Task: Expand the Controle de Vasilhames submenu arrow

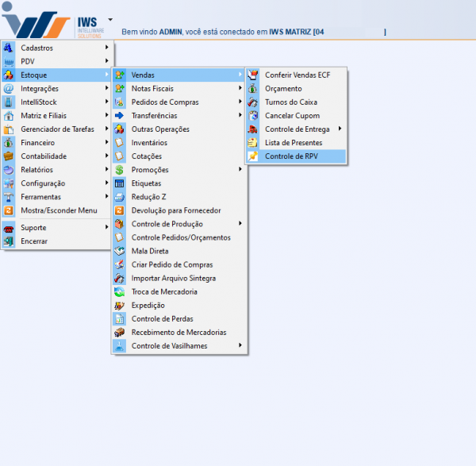Action: click(x=240, y=345)
